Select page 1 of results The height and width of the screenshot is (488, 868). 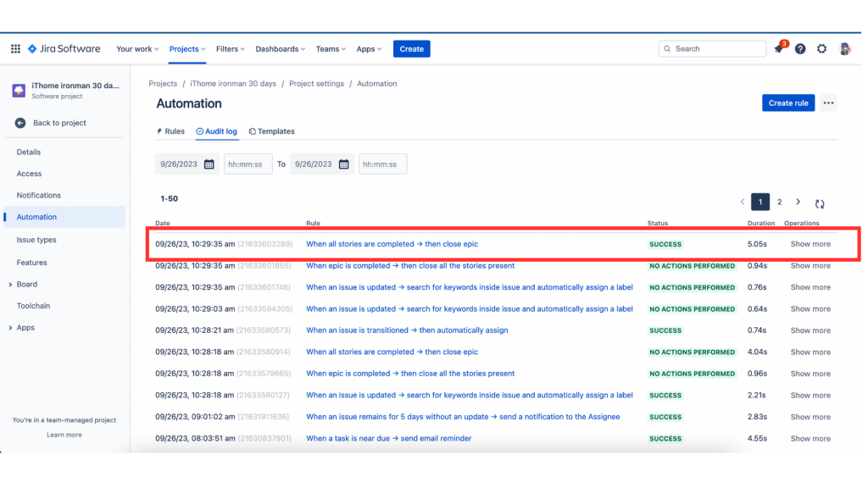click(760, 202)
